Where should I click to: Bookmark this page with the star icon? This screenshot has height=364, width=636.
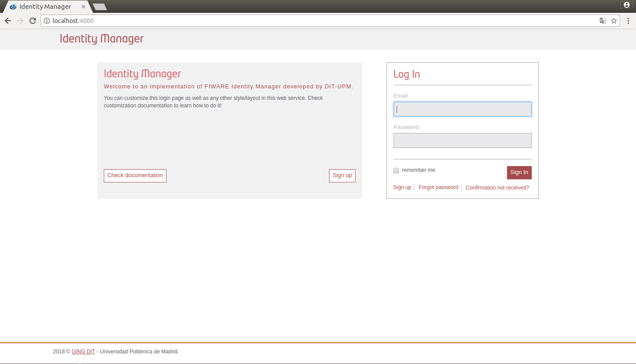[x=614, y=21]
